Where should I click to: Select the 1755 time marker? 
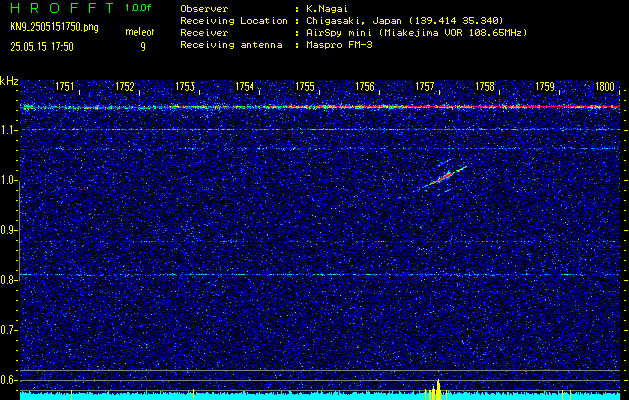click(305, 86)
